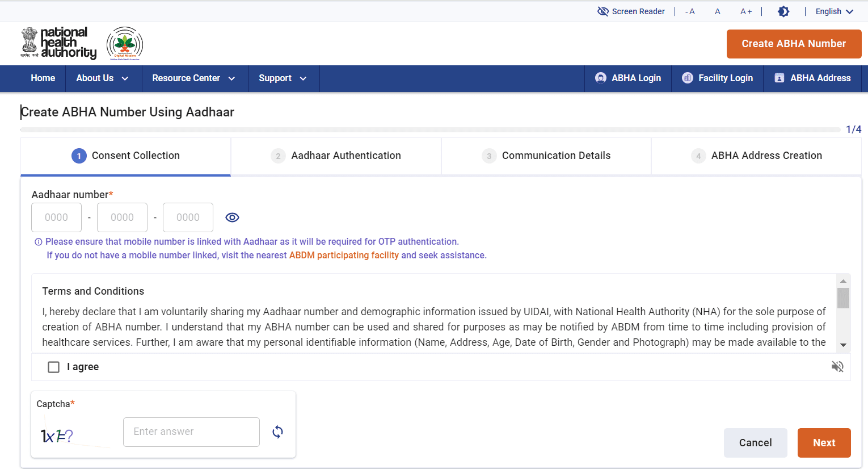868x469 pixels.
Task: Expand the About Us menu
Action: (103, 78)
